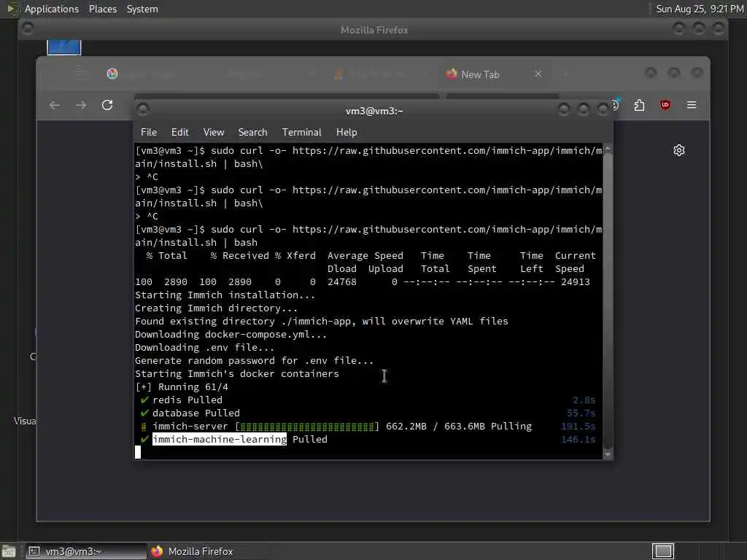This screenshot has height=560, width=747.
Task: Click the workspace switcher in bottom panel
Action: point(662,551)
